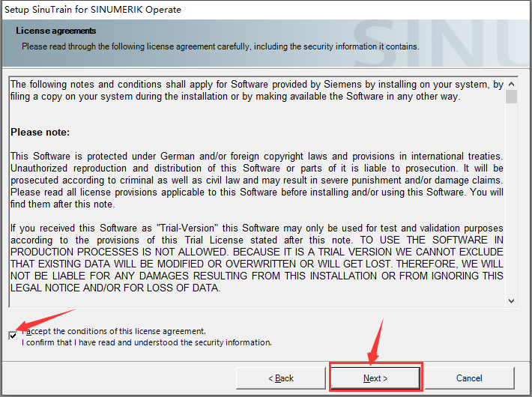Click the line starting "find them after this note."
This screenshot has height=397, width=532.
62,204
